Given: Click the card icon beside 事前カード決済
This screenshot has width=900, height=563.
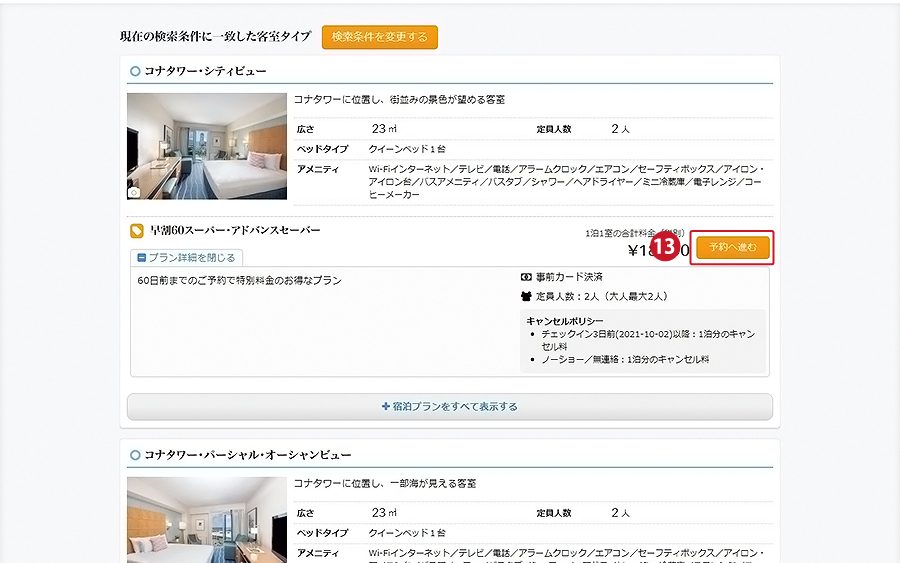Looking at the screenshot, I should pyautogui.click(x=527, y=277).
